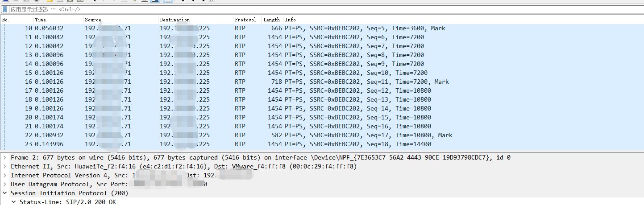Sort packets by the Length column

click(271, 20)
